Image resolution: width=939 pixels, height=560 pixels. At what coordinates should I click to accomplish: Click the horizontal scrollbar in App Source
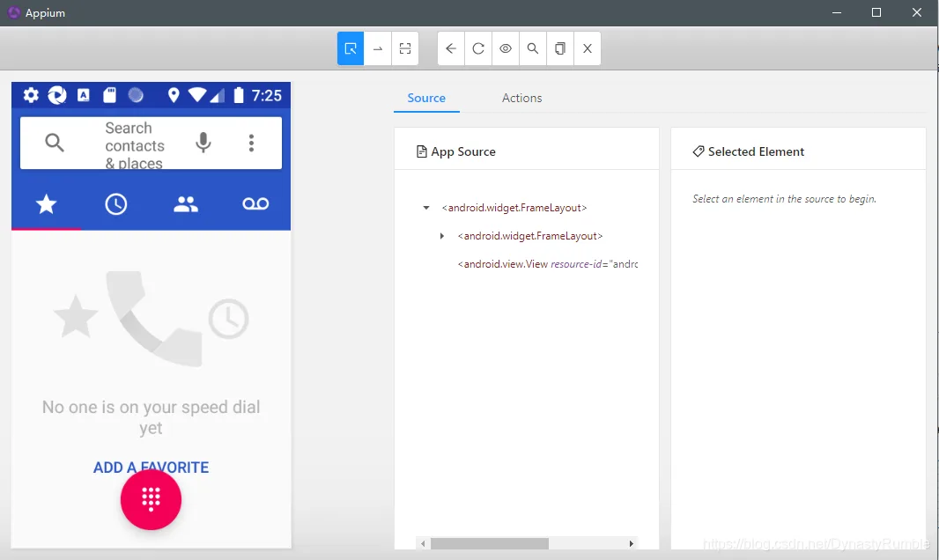coord(489,543)
